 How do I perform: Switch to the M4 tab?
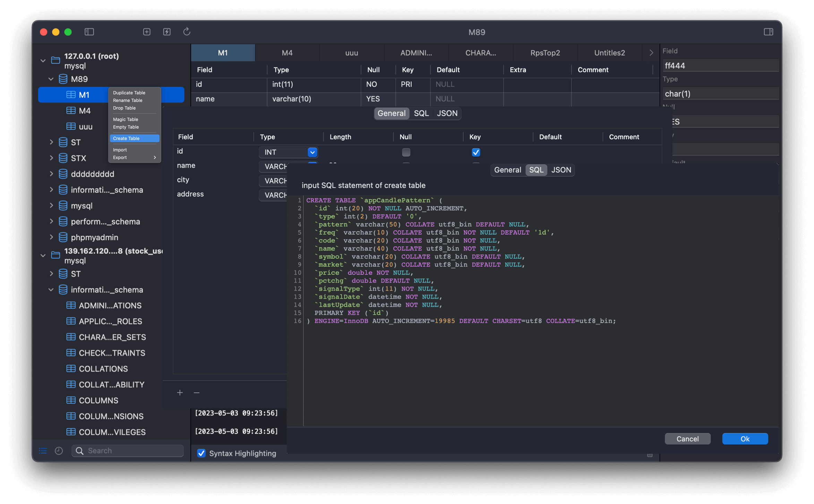click(x=287, y=53)
